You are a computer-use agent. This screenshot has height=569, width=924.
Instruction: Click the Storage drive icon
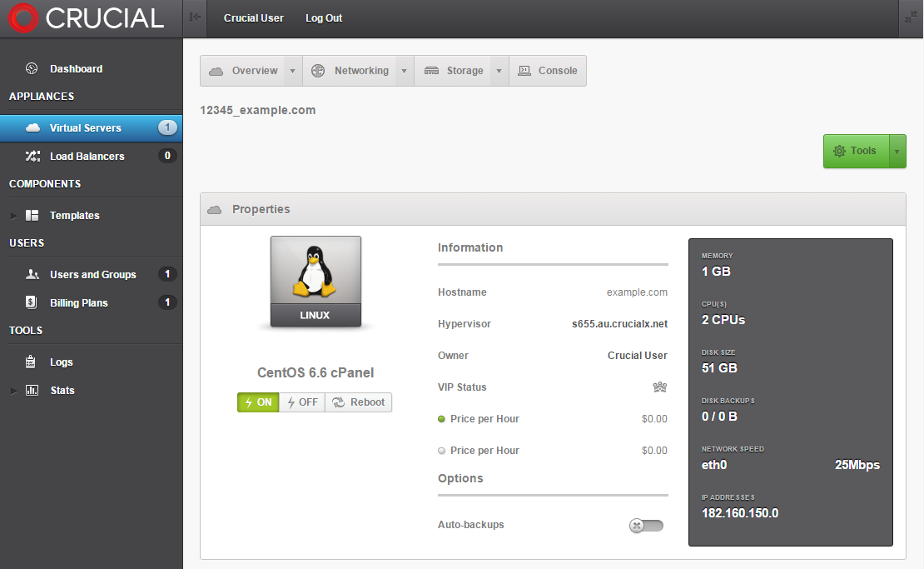coord(431,71)
